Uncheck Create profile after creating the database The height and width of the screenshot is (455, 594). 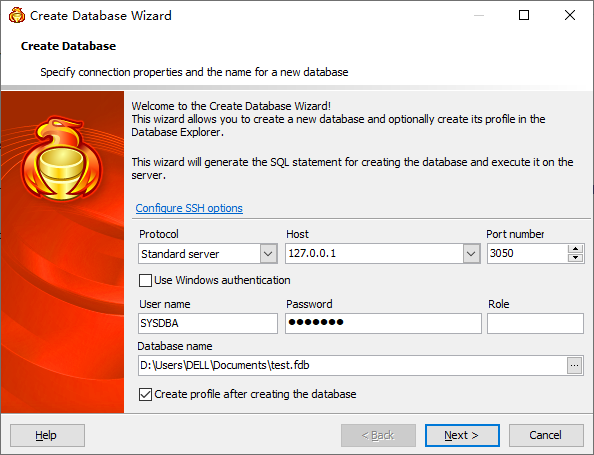point(145,394)
